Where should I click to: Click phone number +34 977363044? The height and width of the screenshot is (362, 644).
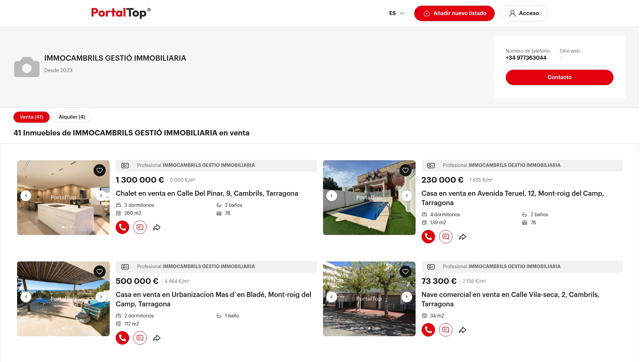click(526, 58)
